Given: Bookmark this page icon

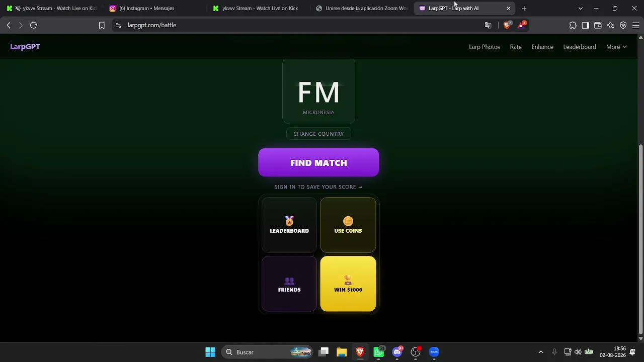Looking at the screenshot, I should pos(102,25).
